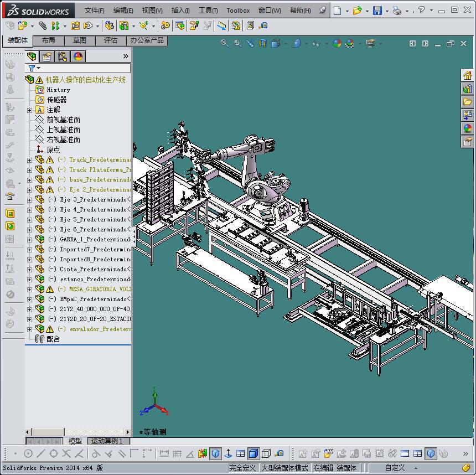Toggle the large assembly mode status button
Viewport: 476px width, 475px height.
(x=284, y=468)
